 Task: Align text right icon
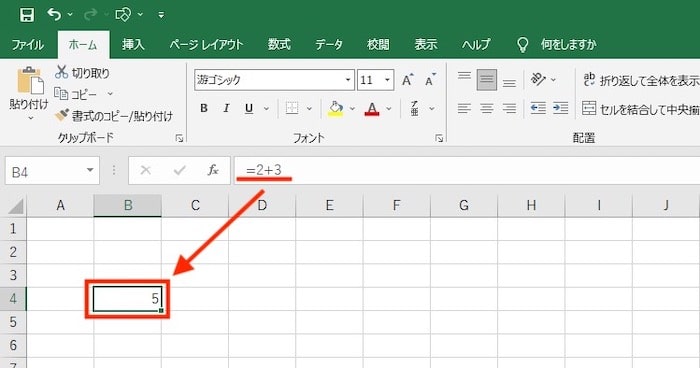coord(509,108)
